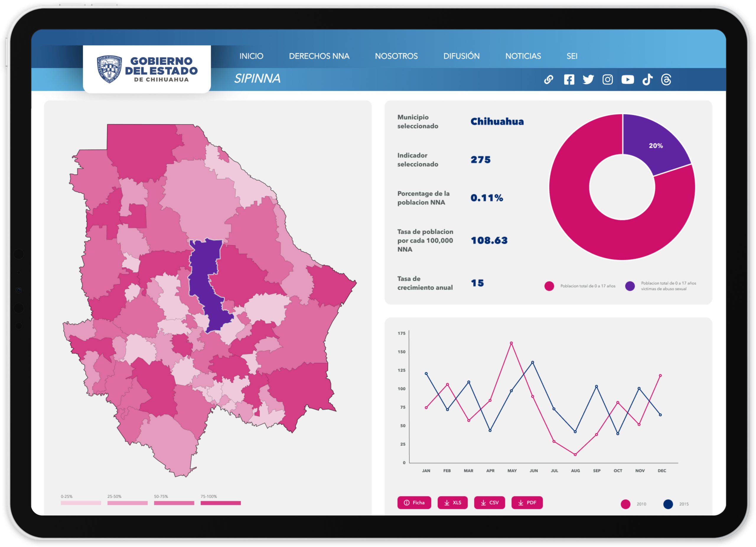This screenshot has height=547, width=756.
Task: Download the PDF report
Action: click(527, 502)
